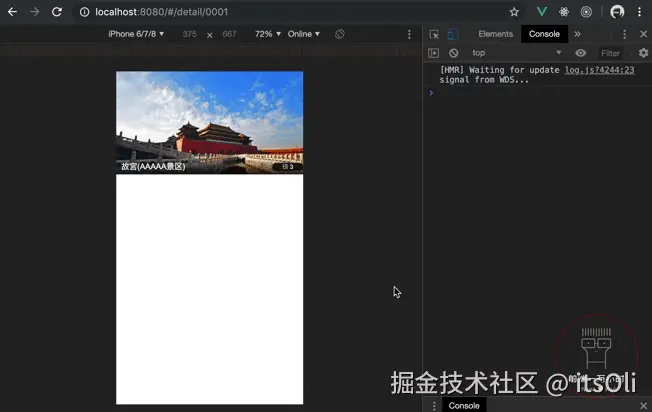Select the Console tab
Screen dimensions: 652x412
click(x=544, y=34)
